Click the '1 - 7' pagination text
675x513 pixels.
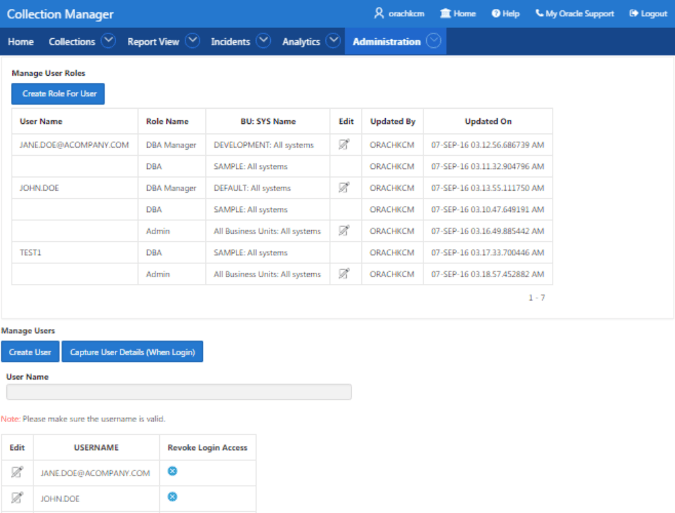click(x=537, y=298)
